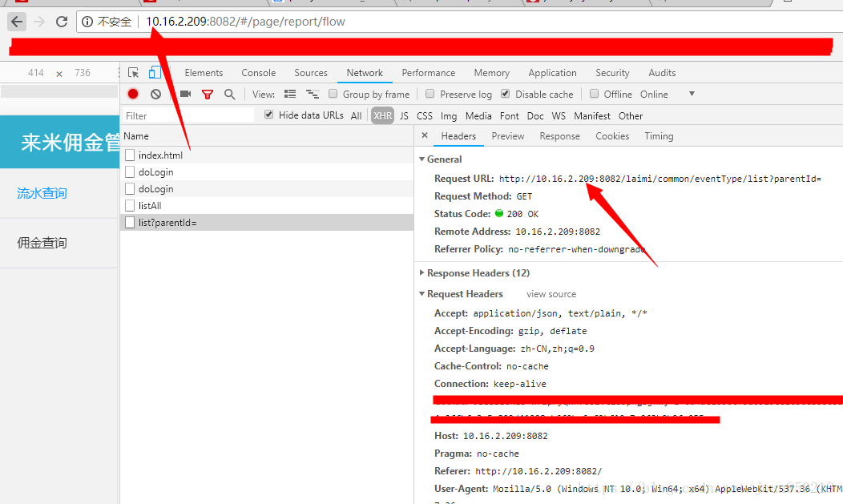The height and width of the screenshot is (504, 843).
Task: Clear the network log
Action: pyautogui.click(x=156, y=94)
